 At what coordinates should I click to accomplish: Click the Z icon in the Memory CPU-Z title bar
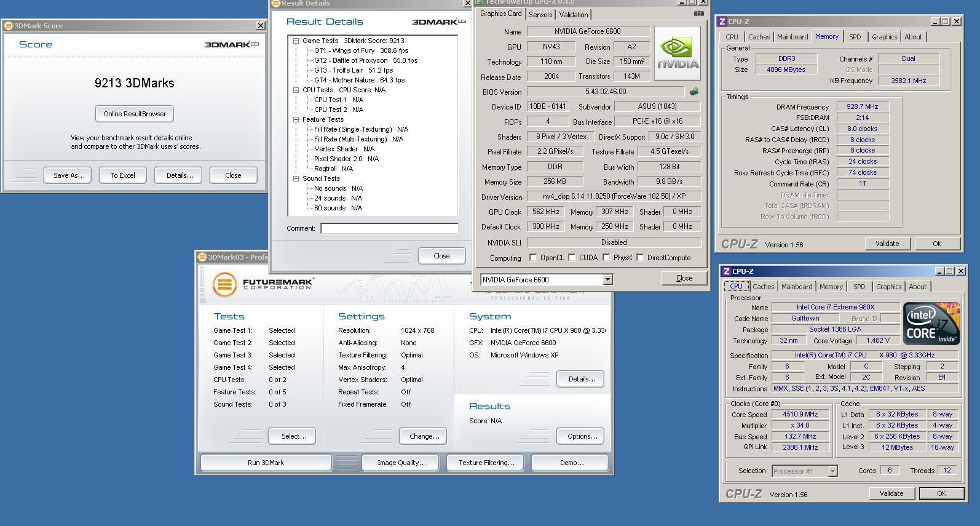[x=722, y=22]
